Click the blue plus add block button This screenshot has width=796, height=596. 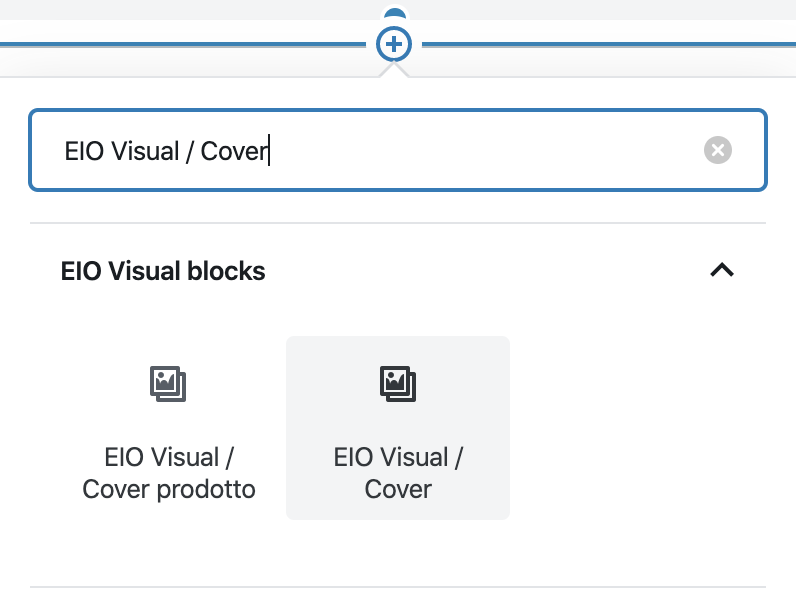tap(394, 44)
